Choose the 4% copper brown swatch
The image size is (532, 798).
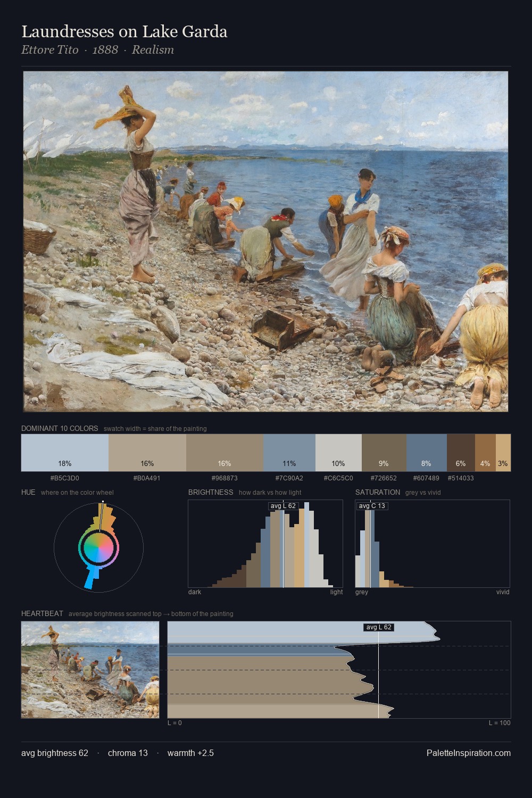coord(485,453)
